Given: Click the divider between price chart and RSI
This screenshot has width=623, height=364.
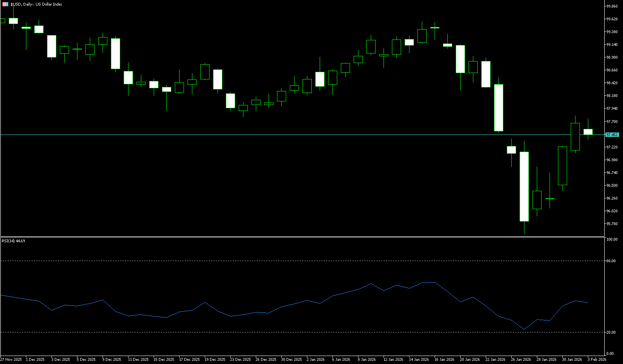Looking at the screenshot, I should pos(303,237).
